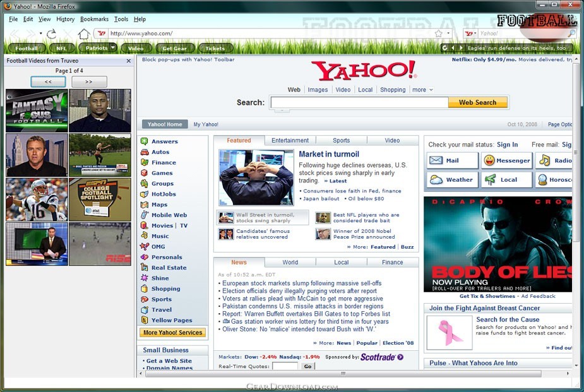
Task: Select the Images search tab
Action: click(x=318, y=90)
